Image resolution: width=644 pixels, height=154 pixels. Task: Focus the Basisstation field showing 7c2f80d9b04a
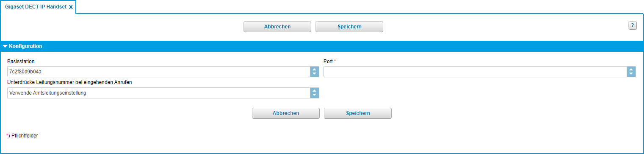click(x=159, y=72)
